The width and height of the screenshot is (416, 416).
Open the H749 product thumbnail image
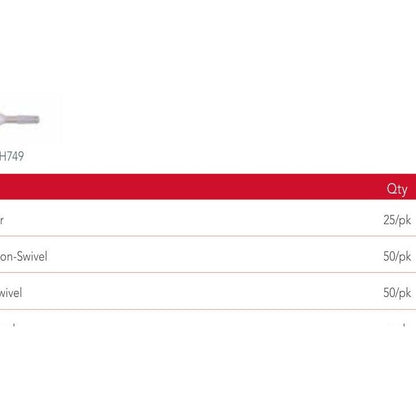click(x=30, y=119)
